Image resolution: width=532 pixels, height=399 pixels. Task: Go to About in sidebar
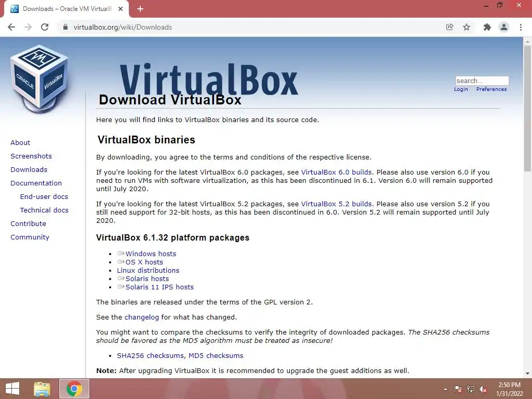click(20, 142)
